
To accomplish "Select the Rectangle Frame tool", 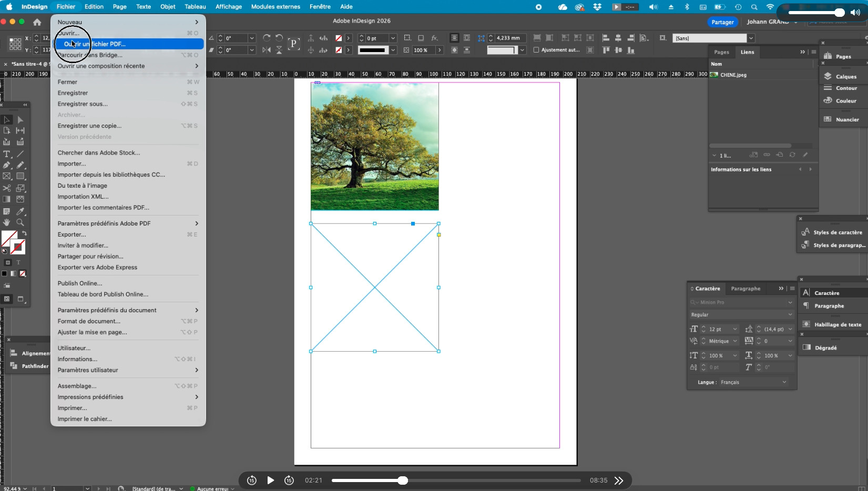I will coord(7,177).
